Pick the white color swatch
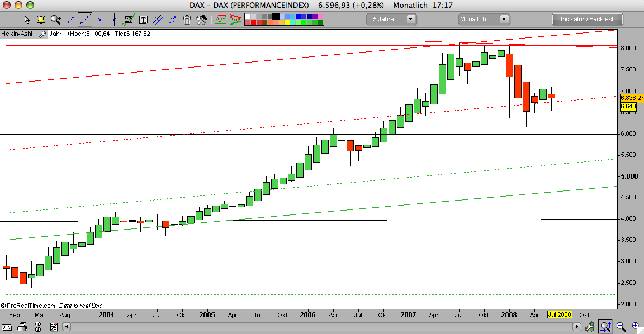 click(248, 16)
